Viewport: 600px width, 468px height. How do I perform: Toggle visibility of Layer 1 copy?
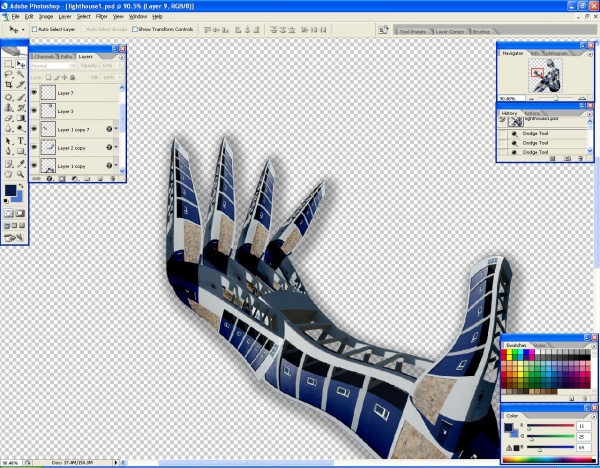(x=34, y=166)
